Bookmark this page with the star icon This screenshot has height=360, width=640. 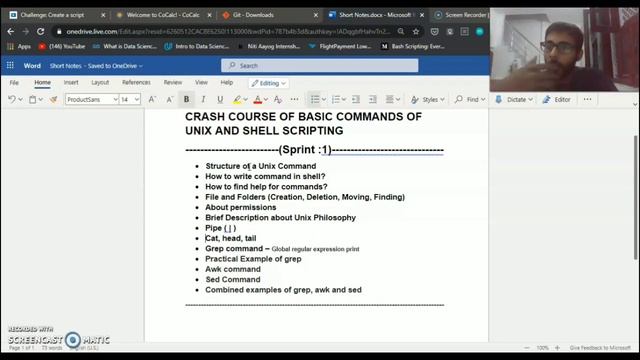pos(416,31)
